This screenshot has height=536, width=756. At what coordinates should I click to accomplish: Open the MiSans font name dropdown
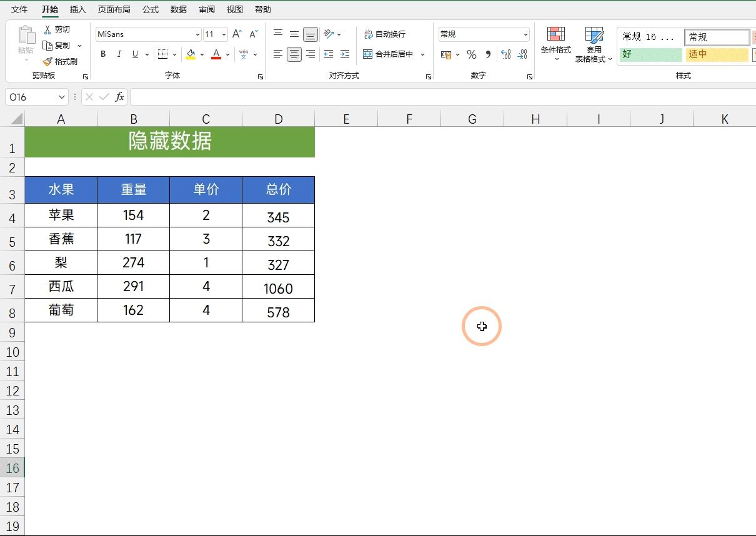(197, 34)
